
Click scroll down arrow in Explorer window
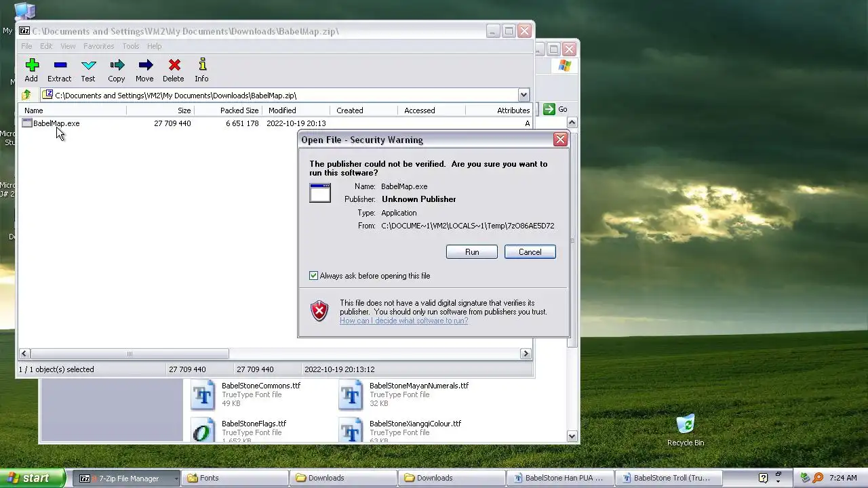572,436
